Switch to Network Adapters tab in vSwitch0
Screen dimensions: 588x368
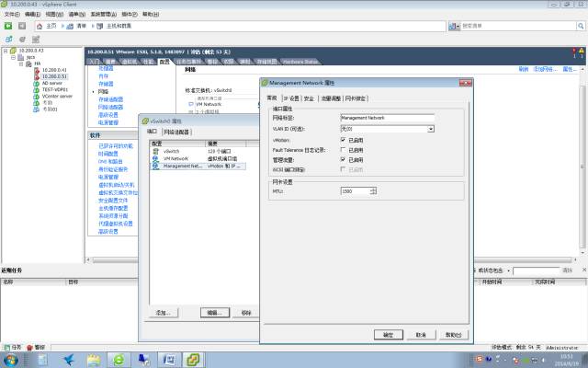click(x=176, y=132)
